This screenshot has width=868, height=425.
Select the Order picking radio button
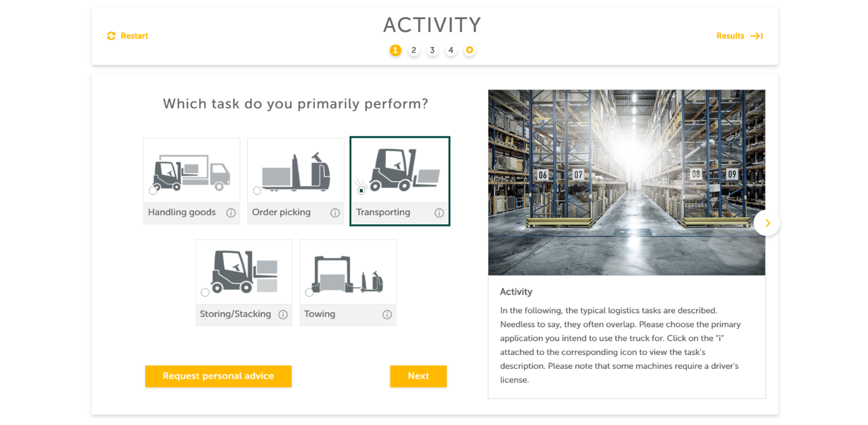[257, 191]
